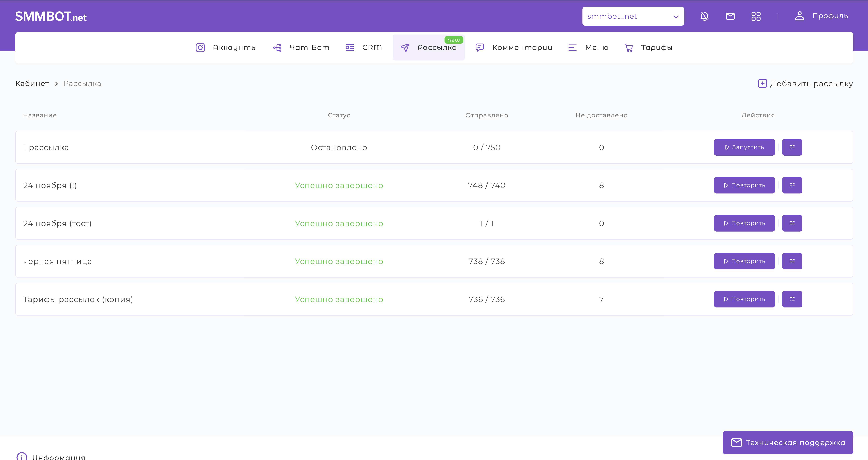
Task: Click Добавить рассылку link
Action: [x=805, y=84]
